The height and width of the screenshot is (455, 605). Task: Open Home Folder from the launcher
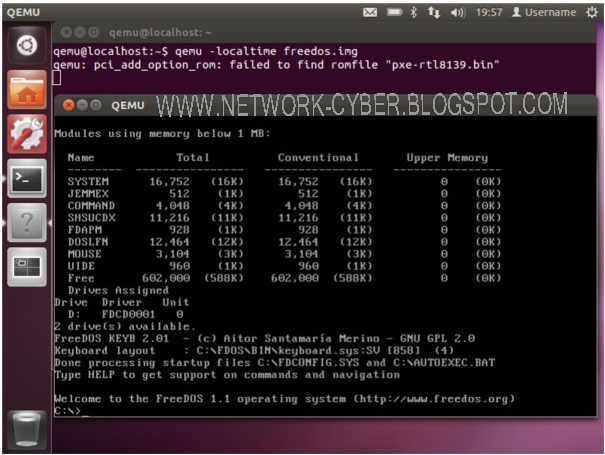tap(27, 90)
